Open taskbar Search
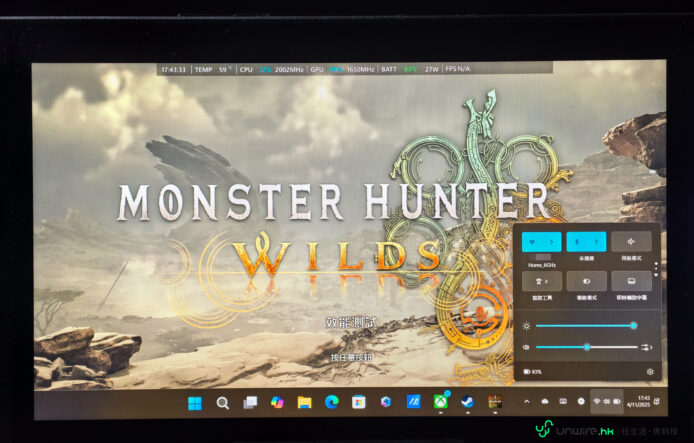 (x=223, y=403)
